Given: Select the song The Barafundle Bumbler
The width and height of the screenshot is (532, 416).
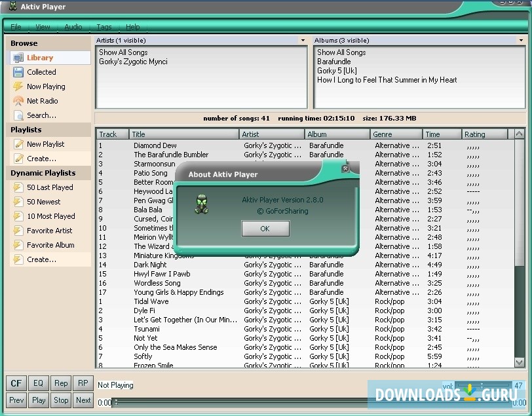Looking at the screenshot, I should click(171, 155).
